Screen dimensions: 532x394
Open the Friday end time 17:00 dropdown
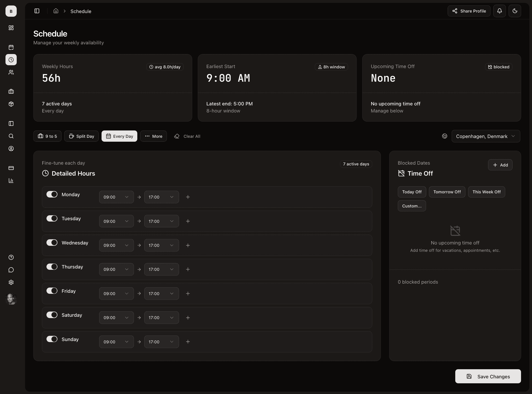click(x=161, y=293)
